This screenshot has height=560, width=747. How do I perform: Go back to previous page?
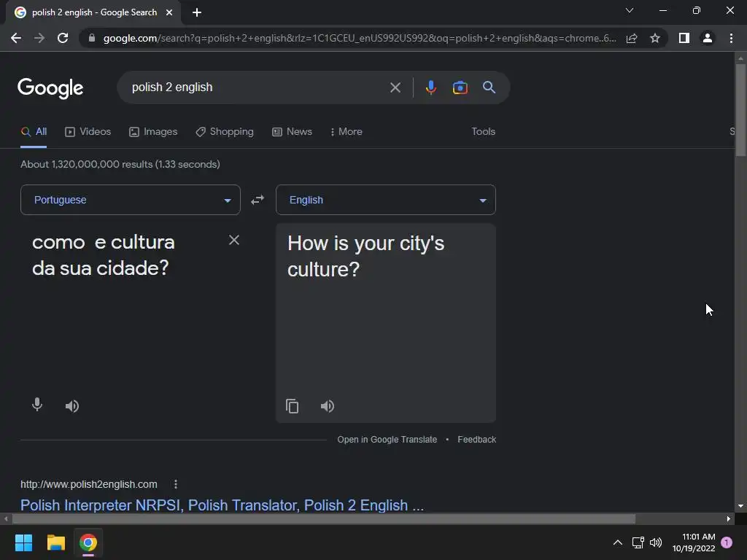[x=16, y=38]
